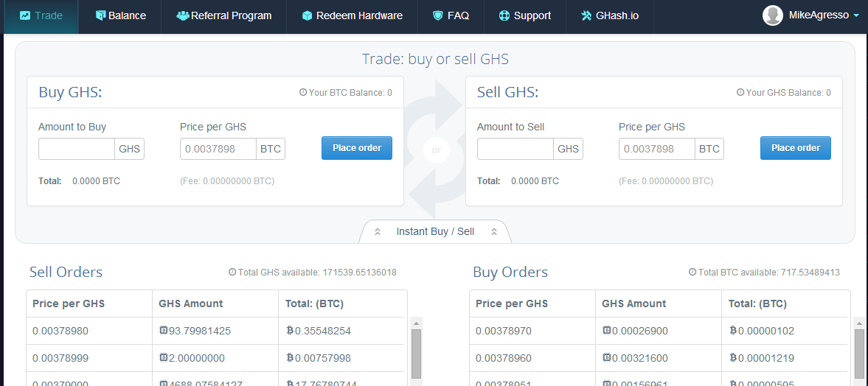Click the Buy Orders scrollbar up arrow
The height and width of the screenshot is (386, 868).
pyautogui.click(x=859, y=323)
